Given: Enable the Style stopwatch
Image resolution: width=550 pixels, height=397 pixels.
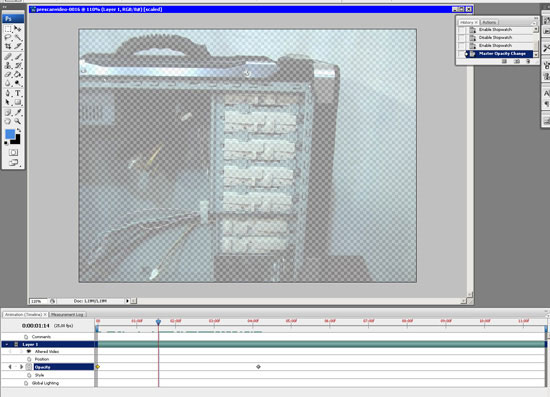Looking at the screenshot, I should (29, 375).
